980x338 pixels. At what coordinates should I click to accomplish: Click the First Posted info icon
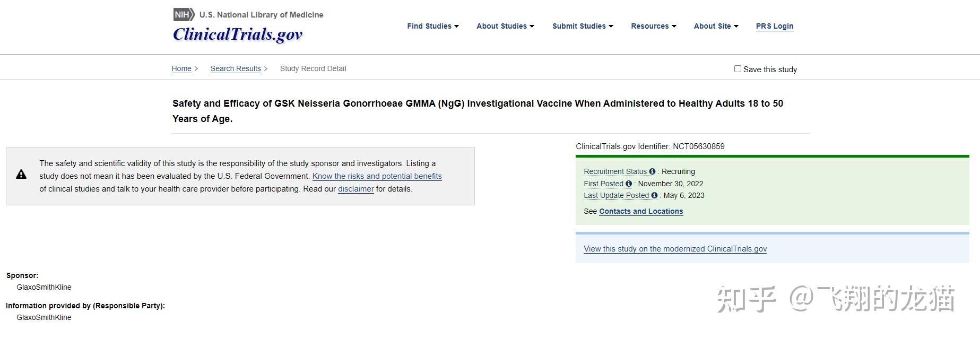tap(628, 184)
